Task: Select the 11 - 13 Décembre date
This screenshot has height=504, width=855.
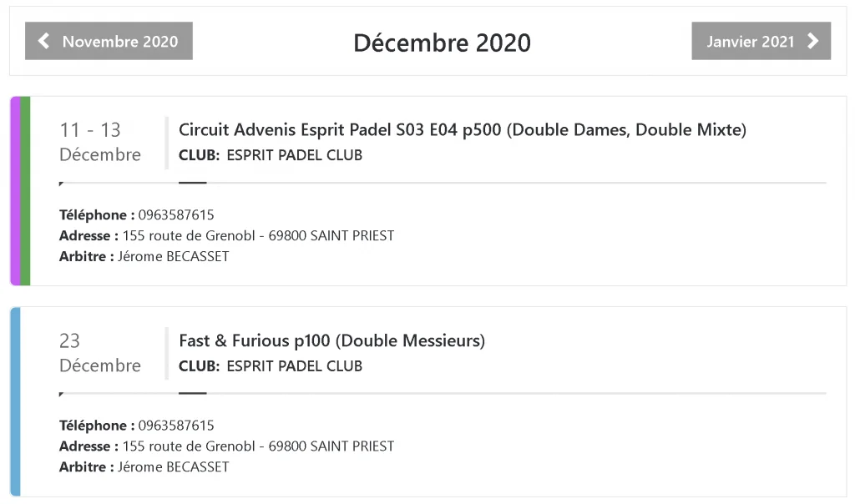Action: (x=99, y=142)
